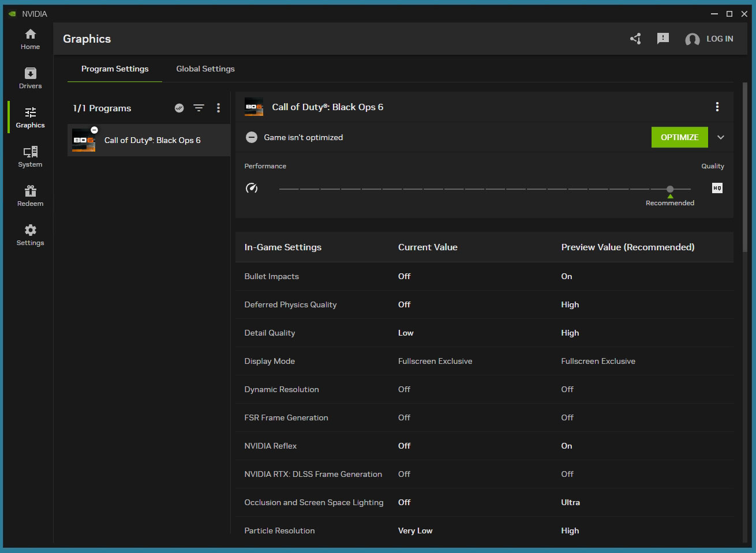Click the In-Game Settings column header

coord(283,247)
